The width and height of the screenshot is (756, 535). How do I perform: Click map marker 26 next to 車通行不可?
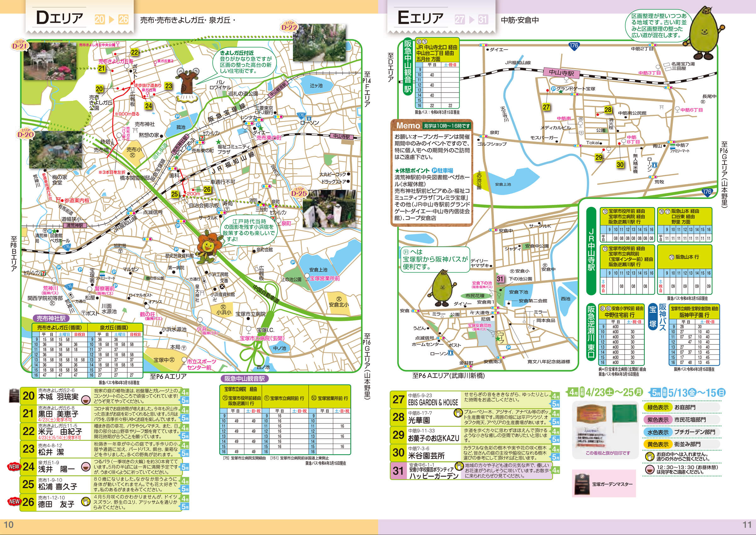[207, 189]
